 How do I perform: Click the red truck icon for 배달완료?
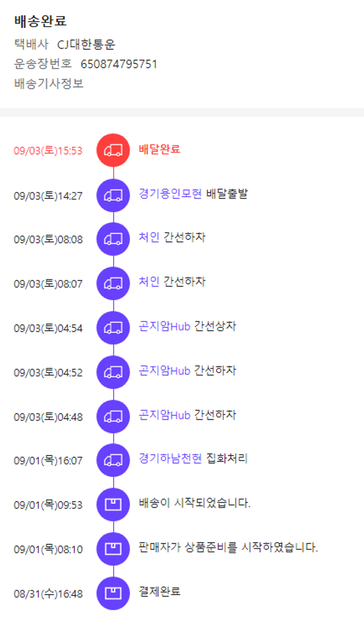(113, 150)
